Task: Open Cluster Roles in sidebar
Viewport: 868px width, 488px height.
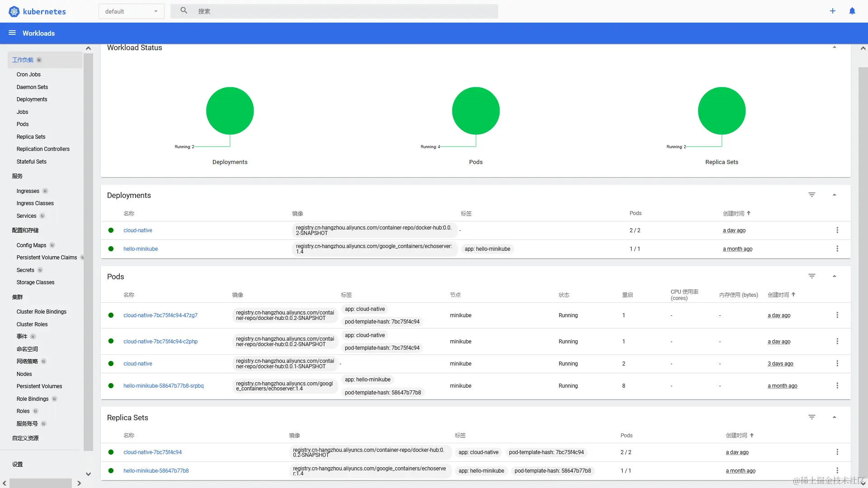Action: 32,324
